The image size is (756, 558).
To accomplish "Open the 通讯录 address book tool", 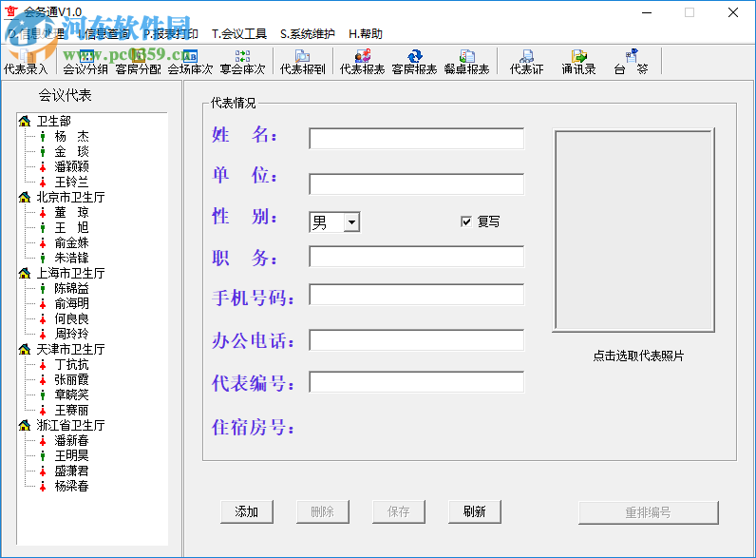I will (579, 62).
